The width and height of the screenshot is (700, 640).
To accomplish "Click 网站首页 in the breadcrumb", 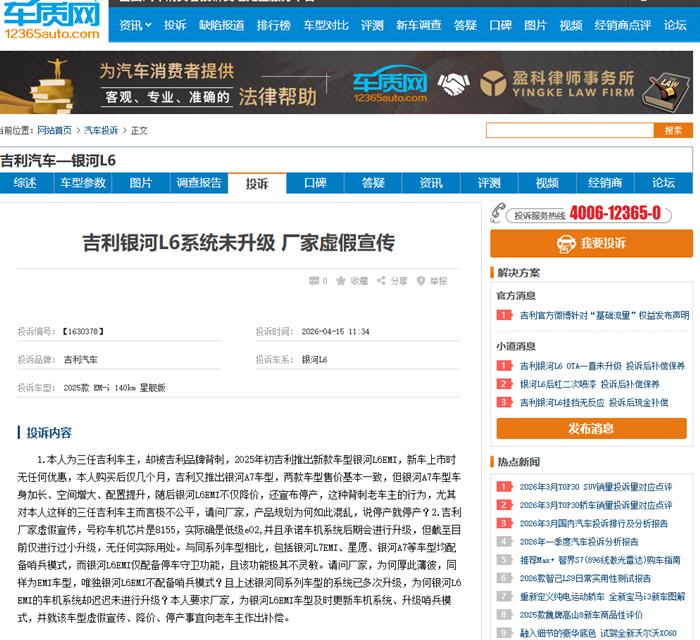I will (x=54, y=131).
